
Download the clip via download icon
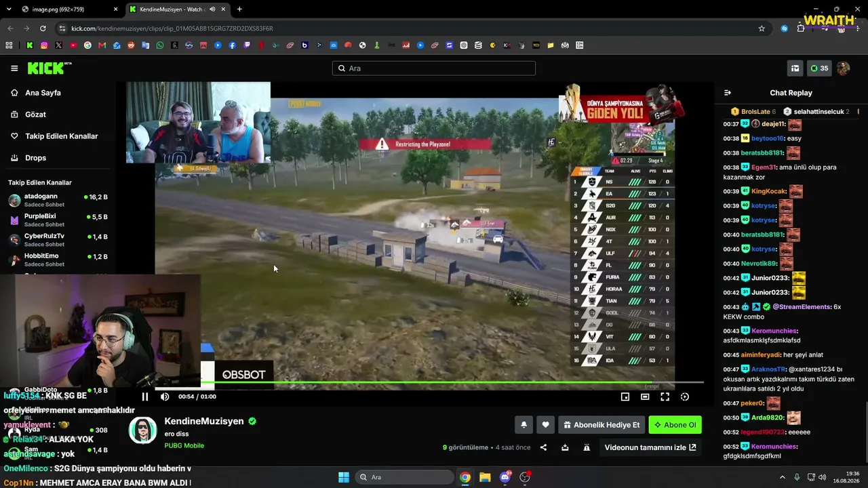(565, 447)
